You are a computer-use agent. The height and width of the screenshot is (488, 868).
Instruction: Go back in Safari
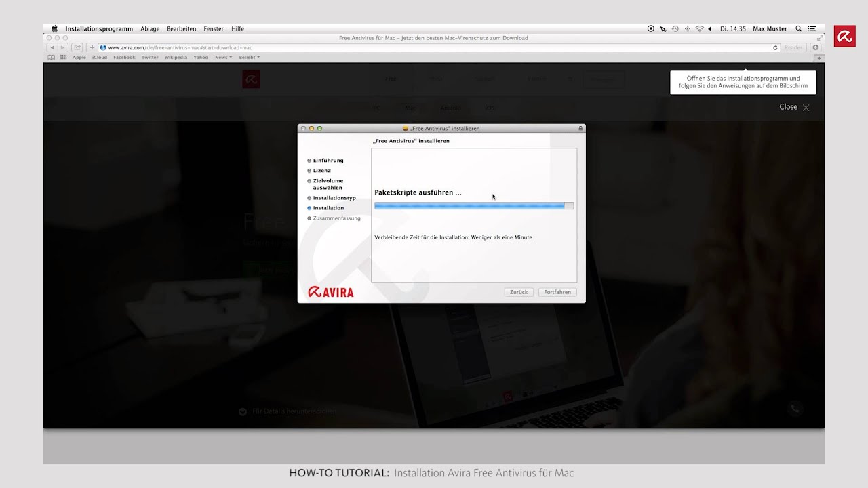coord(52,47)
